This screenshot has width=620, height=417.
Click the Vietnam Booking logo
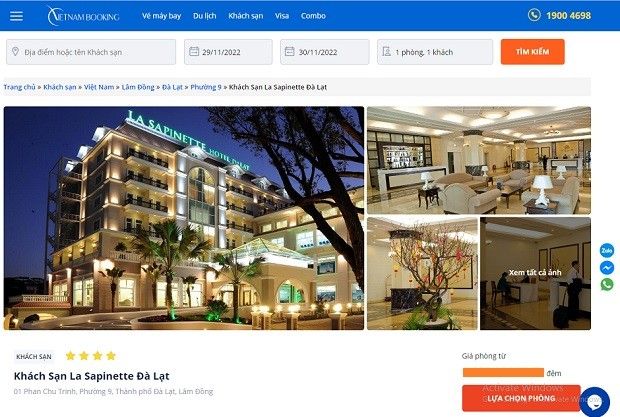tap(83, 16)
